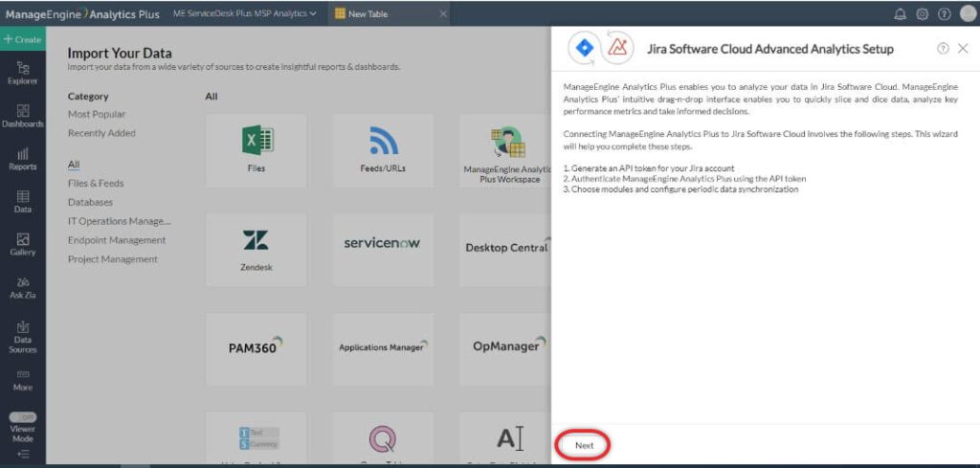Select the Project Management category

[113, 259]
